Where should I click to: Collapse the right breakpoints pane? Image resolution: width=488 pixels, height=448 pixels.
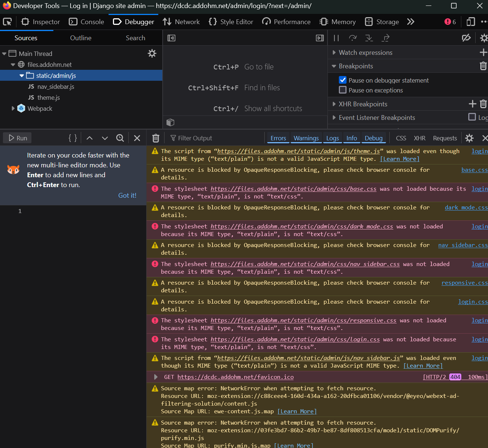(320, 38)
